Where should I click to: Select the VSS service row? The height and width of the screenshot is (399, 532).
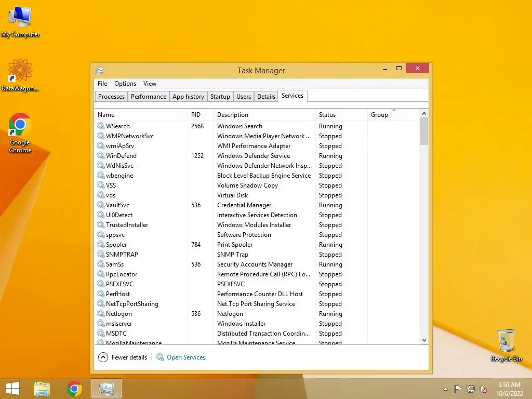pyautogui.click(x=257, y=185)
